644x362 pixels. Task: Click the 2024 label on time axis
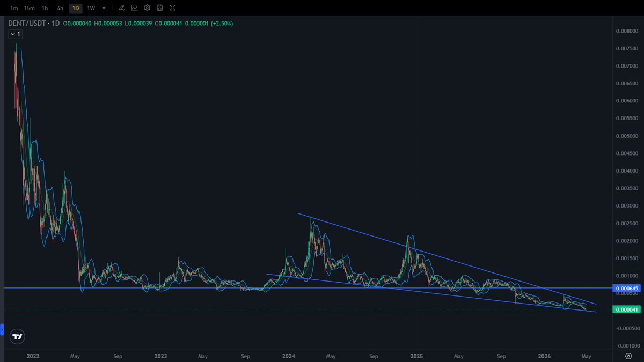[289, 356]
